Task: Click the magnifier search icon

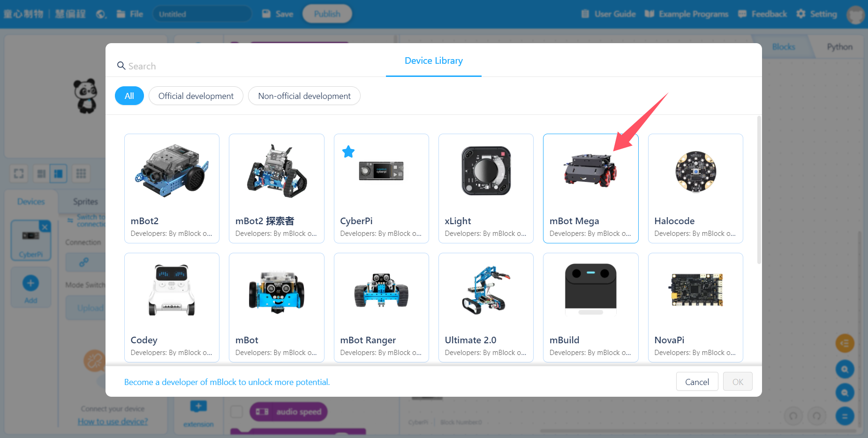Action: pos(121,66)
